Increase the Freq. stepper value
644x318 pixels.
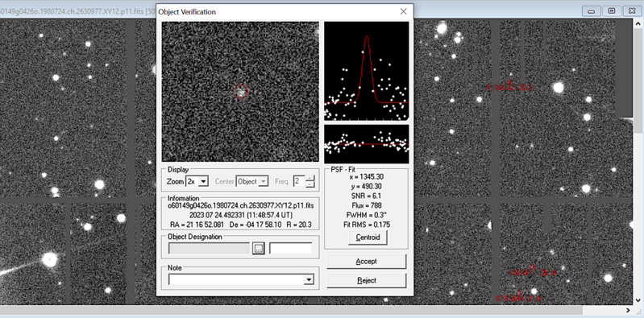(310, 179)
